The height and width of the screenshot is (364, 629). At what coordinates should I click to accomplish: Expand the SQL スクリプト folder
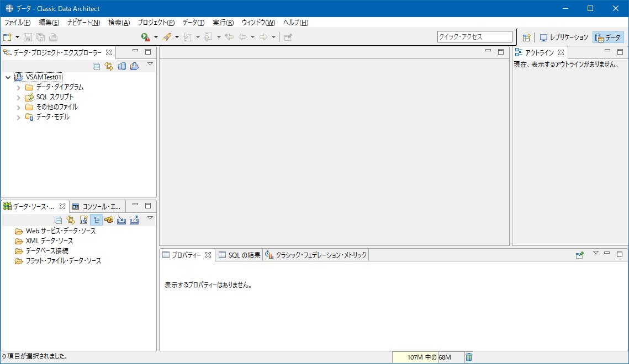pyautogui.click(x=18, y=97)
